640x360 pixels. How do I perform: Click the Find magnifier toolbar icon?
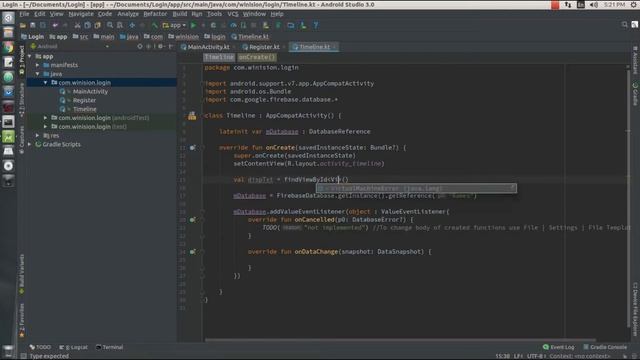[x=110, y=25]
